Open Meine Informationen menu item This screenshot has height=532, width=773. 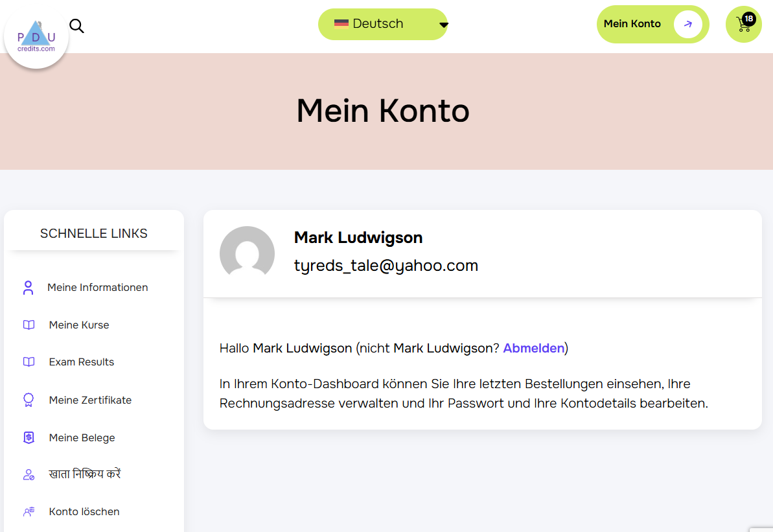click(x=98, y=288)
